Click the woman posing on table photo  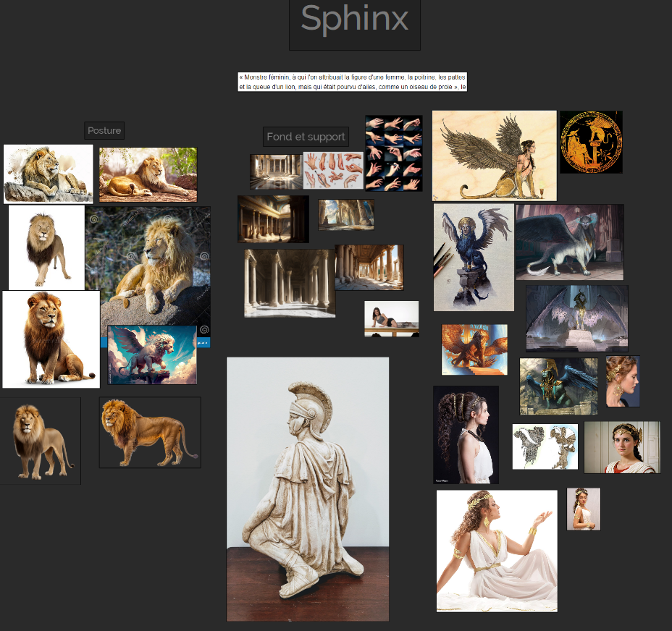[x=391, y=319]
